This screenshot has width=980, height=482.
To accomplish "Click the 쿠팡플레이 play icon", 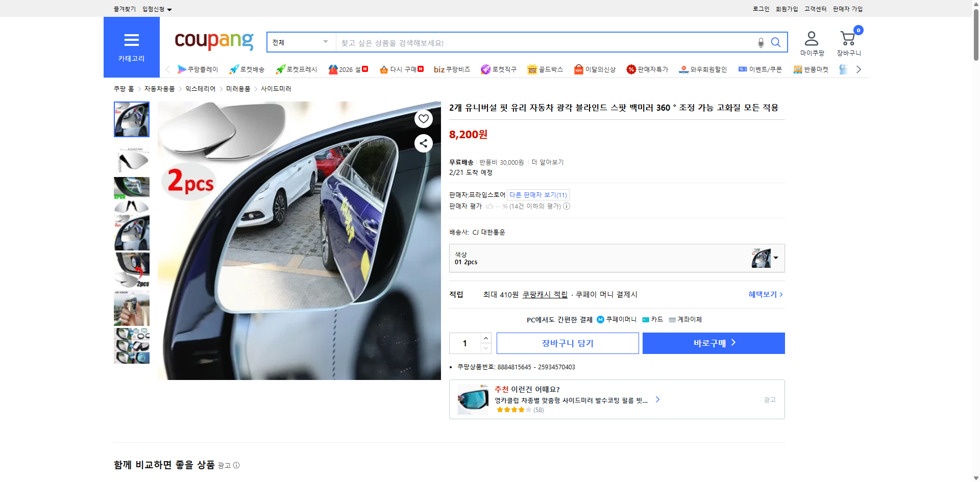I will 181,69.
